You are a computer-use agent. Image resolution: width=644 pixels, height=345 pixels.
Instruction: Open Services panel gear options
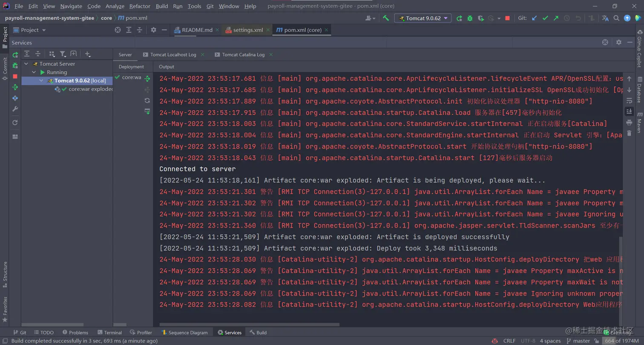point(619,43)
